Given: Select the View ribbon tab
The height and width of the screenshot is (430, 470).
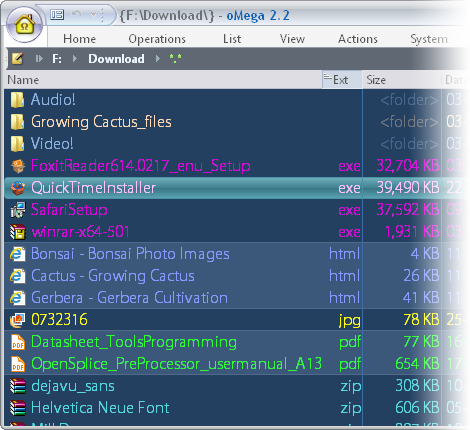Looking at the screenshot, I should point(292,39).
